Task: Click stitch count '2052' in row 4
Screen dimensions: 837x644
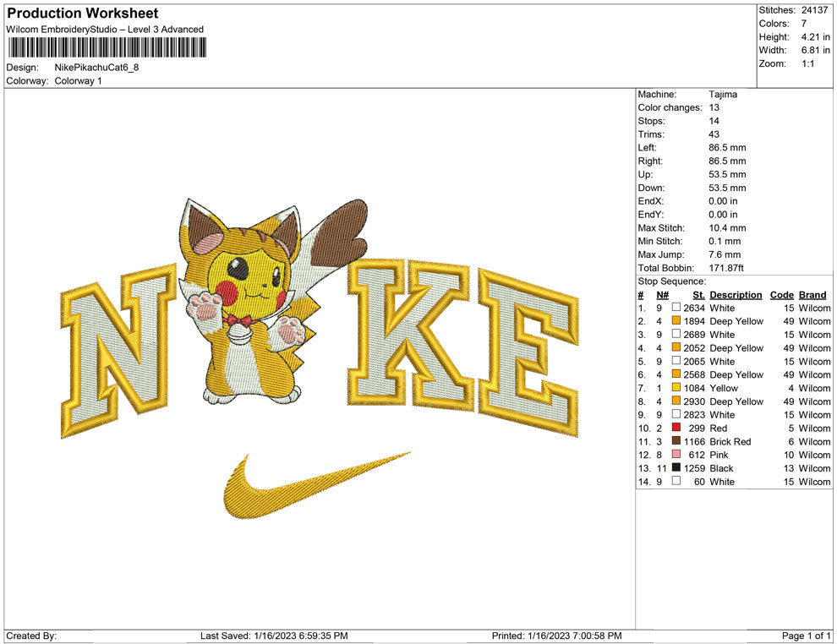Action: tap(694, 348)
